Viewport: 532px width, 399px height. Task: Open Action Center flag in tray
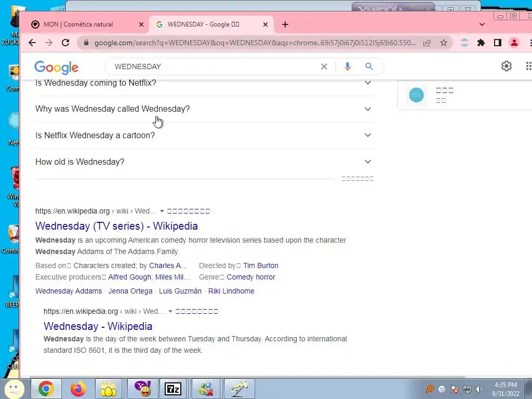[x=455, y=389]
